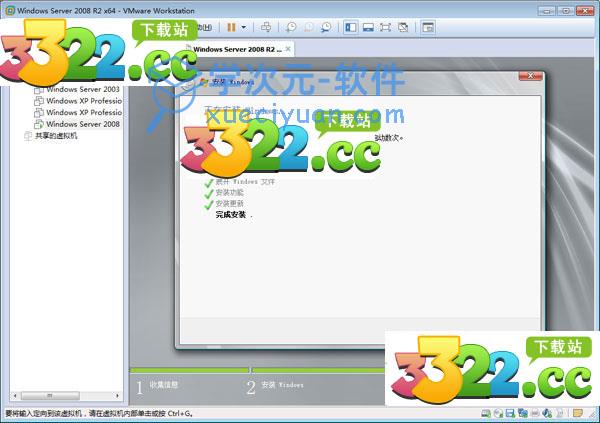Click the hard disk status bar icon
The width and height of the screenshot is (600, 423).
click(x=486, y=413)
